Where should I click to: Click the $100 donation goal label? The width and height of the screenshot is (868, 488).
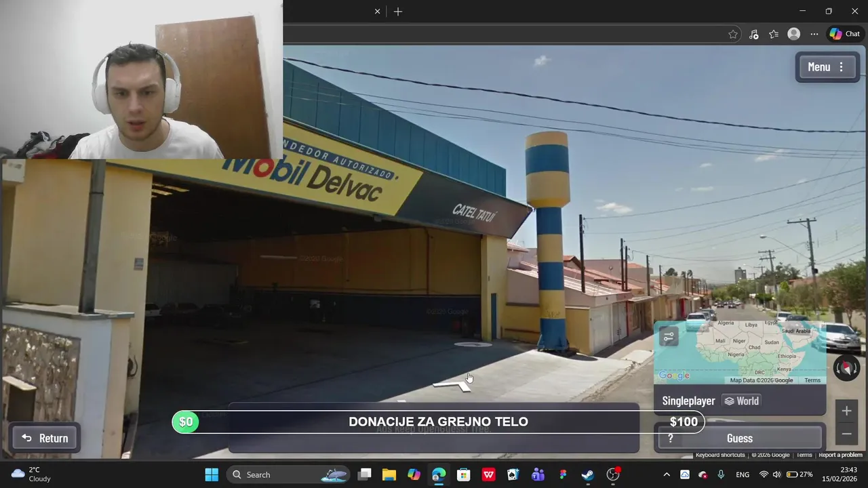[684, 422]
